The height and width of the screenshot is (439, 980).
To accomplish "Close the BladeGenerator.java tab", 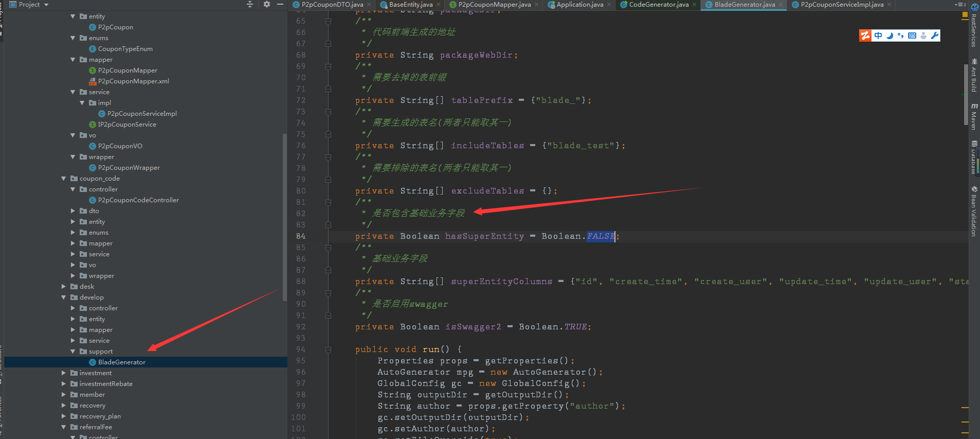I will 780,5.
